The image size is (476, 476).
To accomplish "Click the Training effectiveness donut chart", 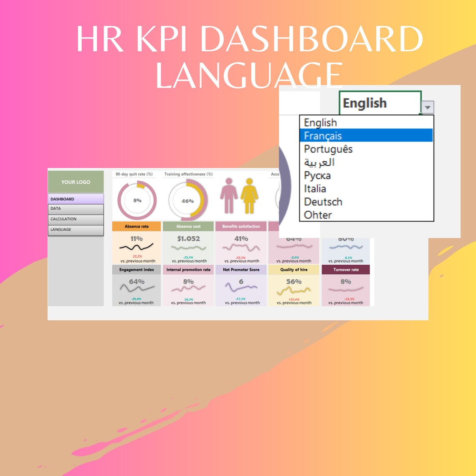I will (x=188, y=200).
